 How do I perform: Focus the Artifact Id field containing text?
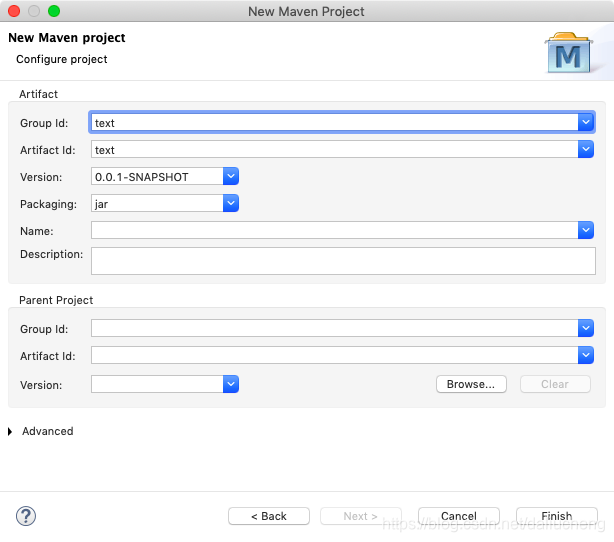[334, 150]
